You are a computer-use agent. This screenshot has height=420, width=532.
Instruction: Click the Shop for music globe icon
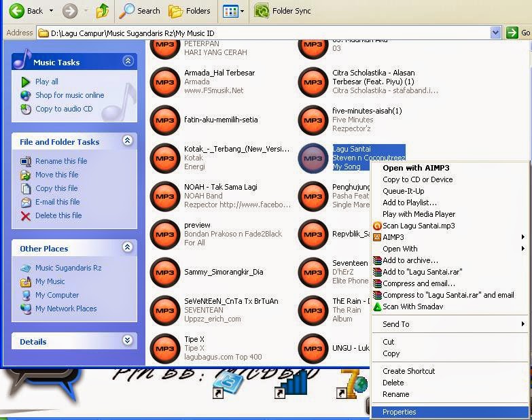click(25, 95)
